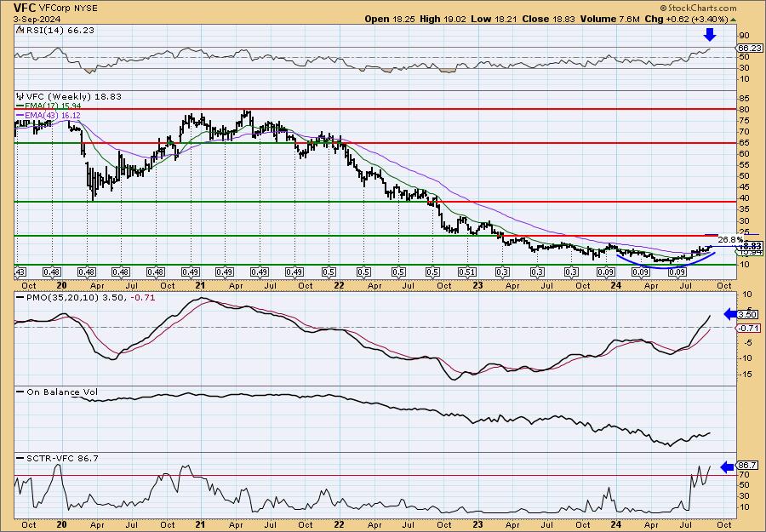Click the Volume 7.6M value
Image resolution: width=766 pixels, height=532 pixels.
[x=609, y=19]
